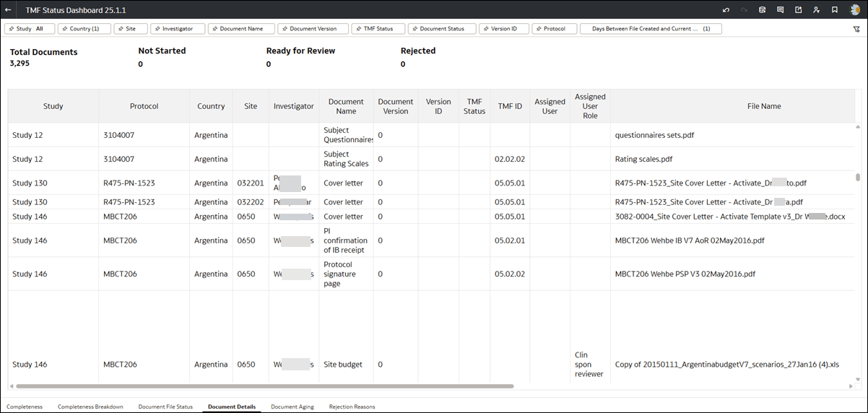Click 'MBCT206 Wehbe IB V7 AoR 02May2016.pdf'
868x413 pixels.
click(690, 240)
